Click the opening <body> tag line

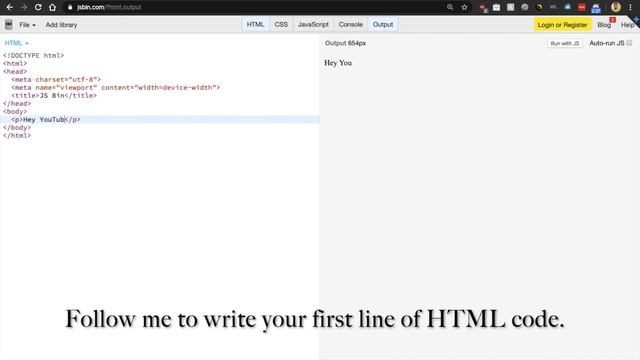click(15, 111)
